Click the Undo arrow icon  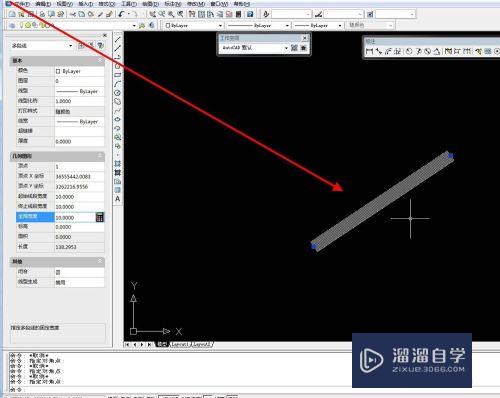point(121,14)
